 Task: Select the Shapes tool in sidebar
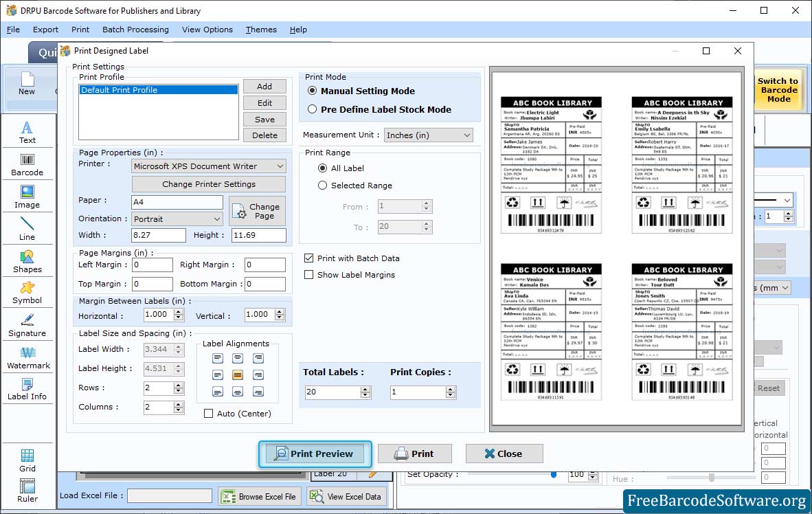click(27, 262)
